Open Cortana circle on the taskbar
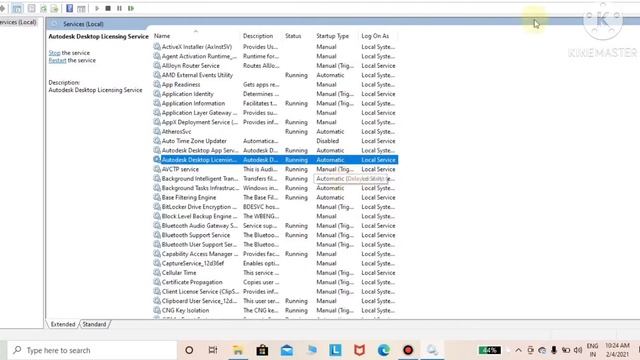This screenshot has height=360, width=640. [x=189, y=350]
